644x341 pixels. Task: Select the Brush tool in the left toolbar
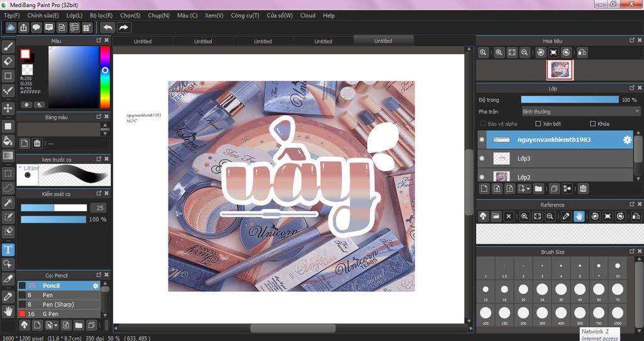(8, 46)
